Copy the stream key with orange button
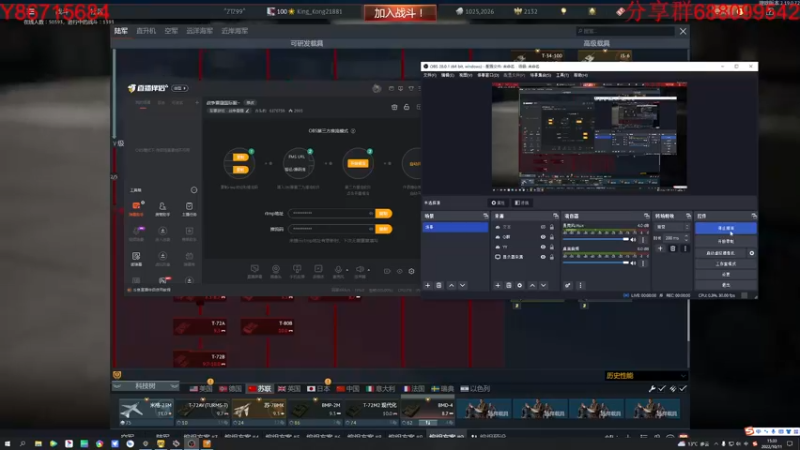The height and width of the screenshot is (450, 800). pos(384,229)
